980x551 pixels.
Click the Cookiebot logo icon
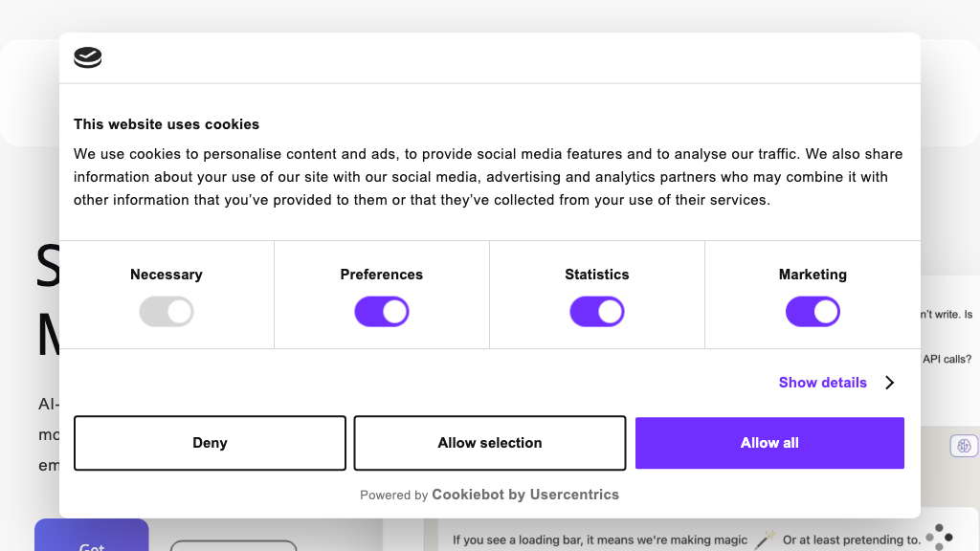88,57
